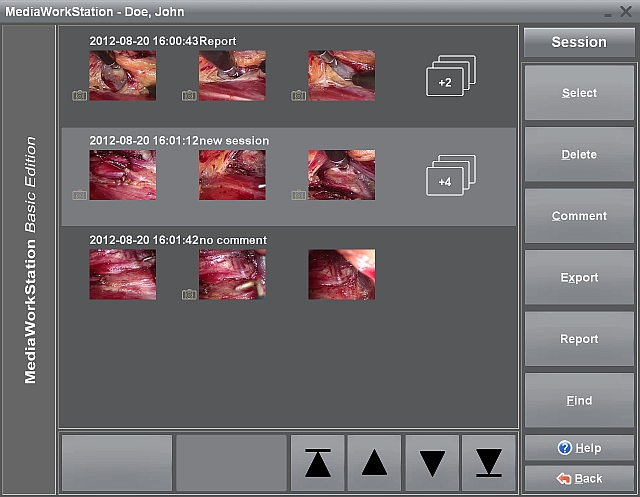Move up one session with up arrow
The image size is (640, 497).
pos(374,463)
